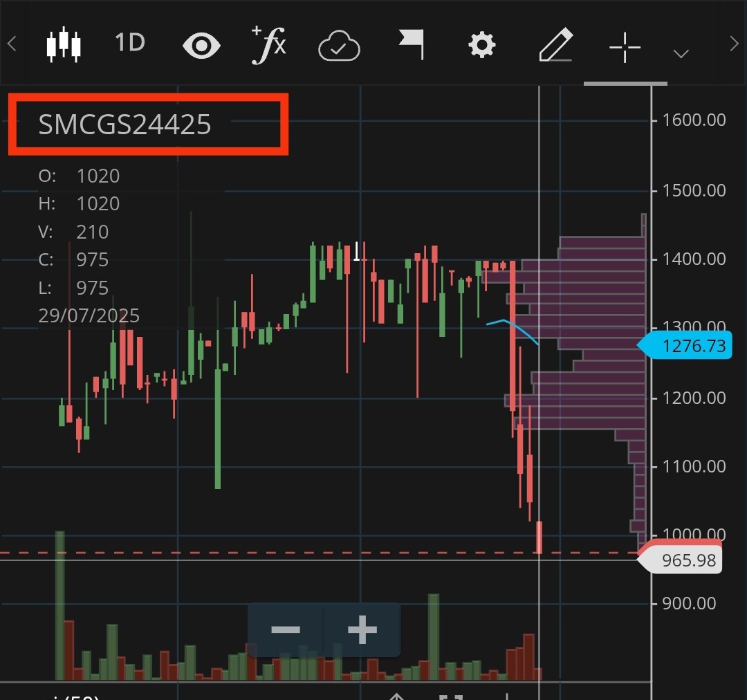Activate the crosshair cursor tool

pyautogui.click(x=625, y=48)
